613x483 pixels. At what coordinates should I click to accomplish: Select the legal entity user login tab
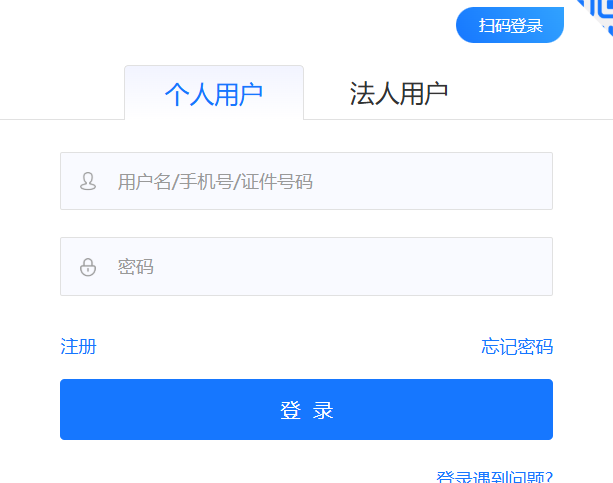[398, 94]
